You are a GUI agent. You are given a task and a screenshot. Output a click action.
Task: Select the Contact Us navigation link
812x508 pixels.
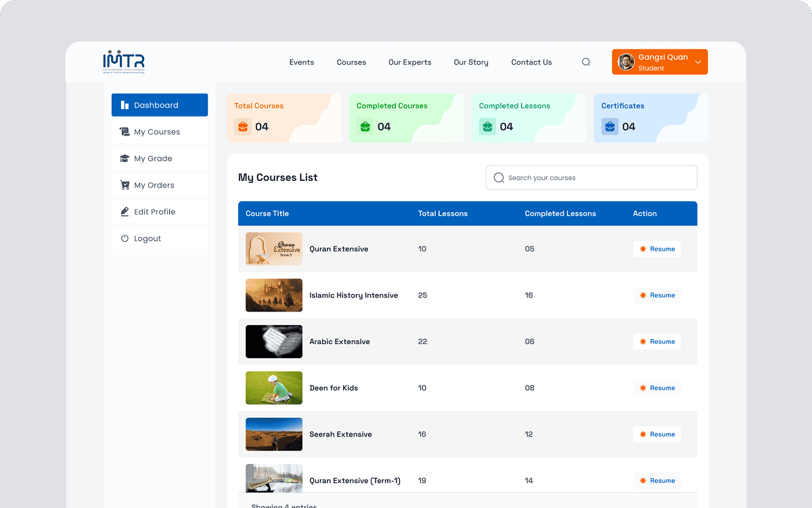(531, 62)
